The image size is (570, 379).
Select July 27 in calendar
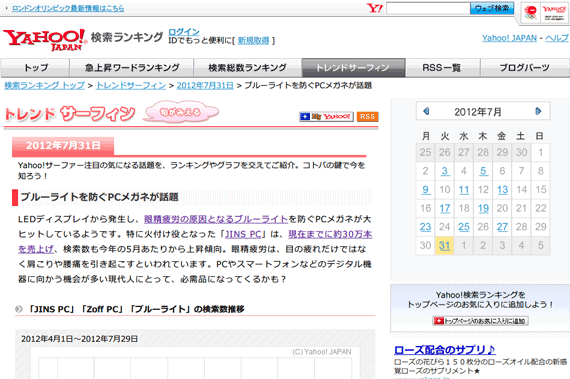pos(502,227)
